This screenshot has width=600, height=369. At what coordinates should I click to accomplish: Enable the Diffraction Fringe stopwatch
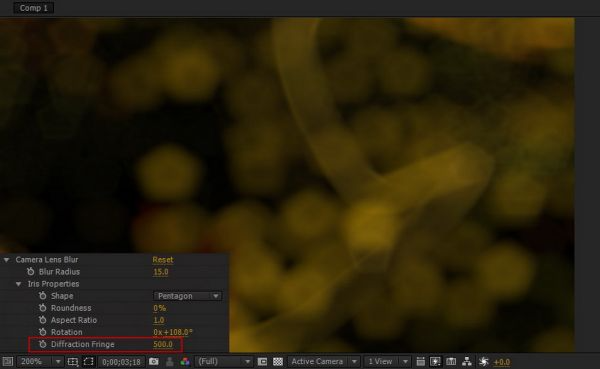[42, 344]
